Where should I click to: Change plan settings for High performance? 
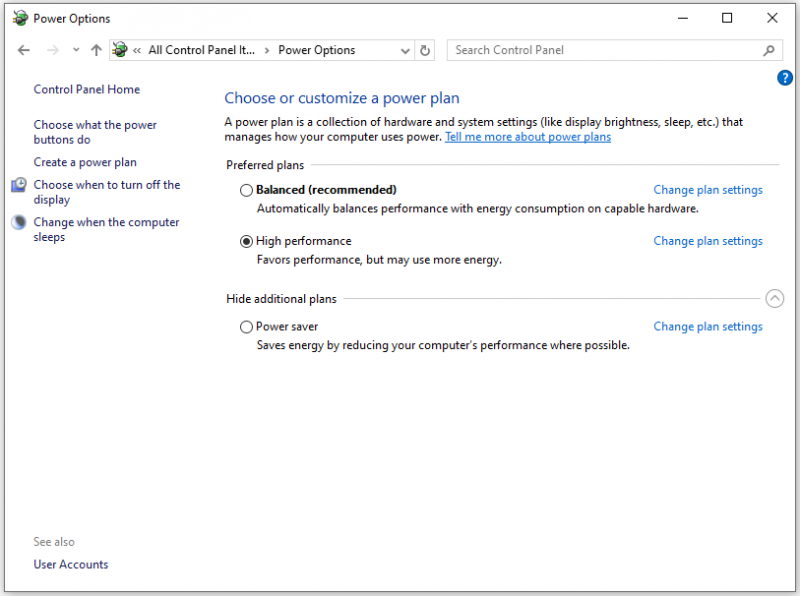click(708, 241)
